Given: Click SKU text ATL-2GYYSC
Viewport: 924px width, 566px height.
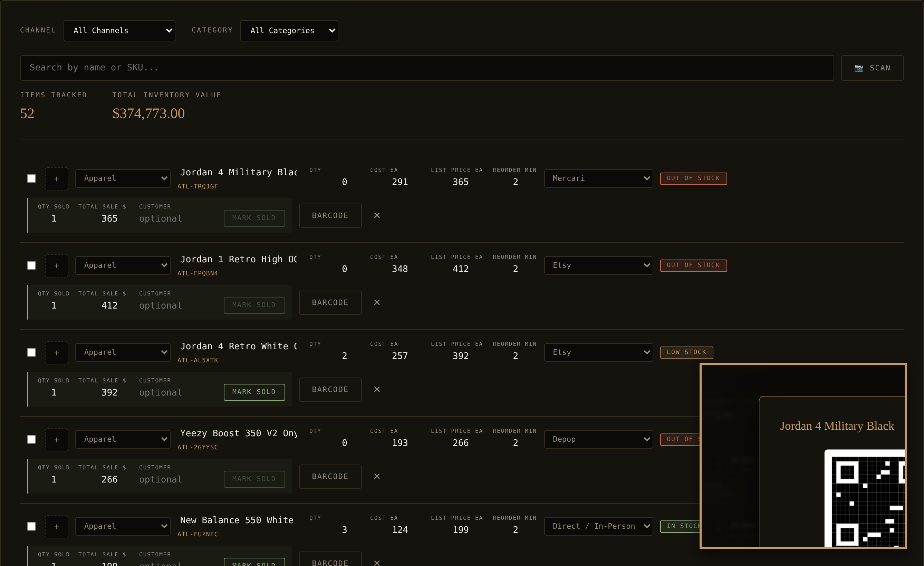Looking at the screenshot, I should [198, 447].
